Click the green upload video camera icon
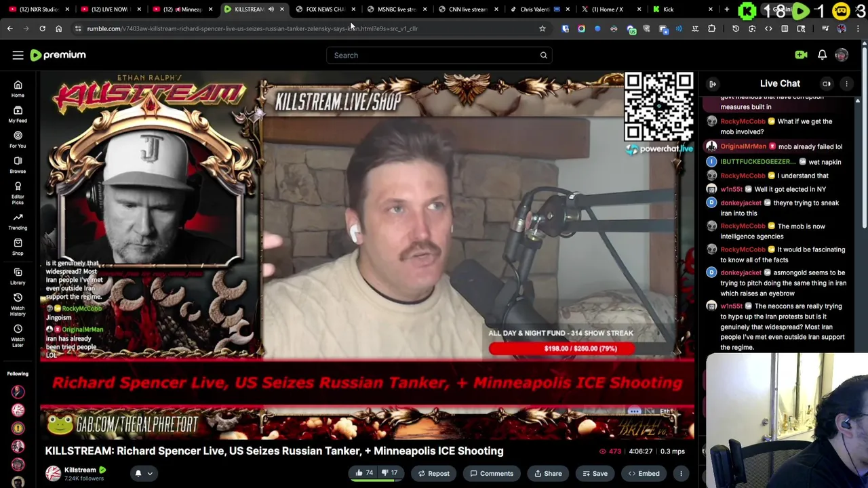The height and width of the screenshot is (488, 868). (801, 55)
